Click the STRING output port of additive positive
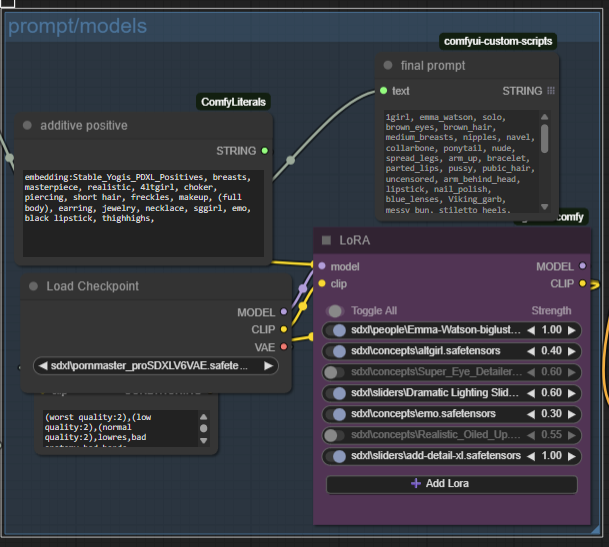 point(264,151)
